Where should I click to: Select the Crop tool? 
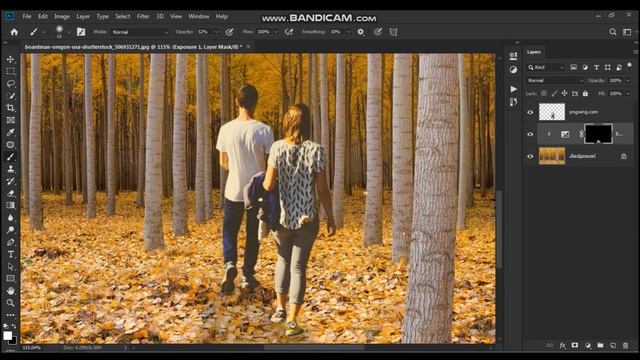tap(11, 108)
